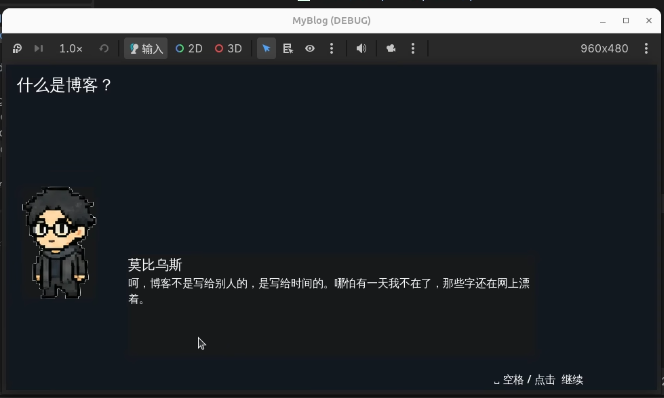The width and height of the screenshot is (664, 398).
Task: Click the list select tool icon
Action: [x=288, y=48]
